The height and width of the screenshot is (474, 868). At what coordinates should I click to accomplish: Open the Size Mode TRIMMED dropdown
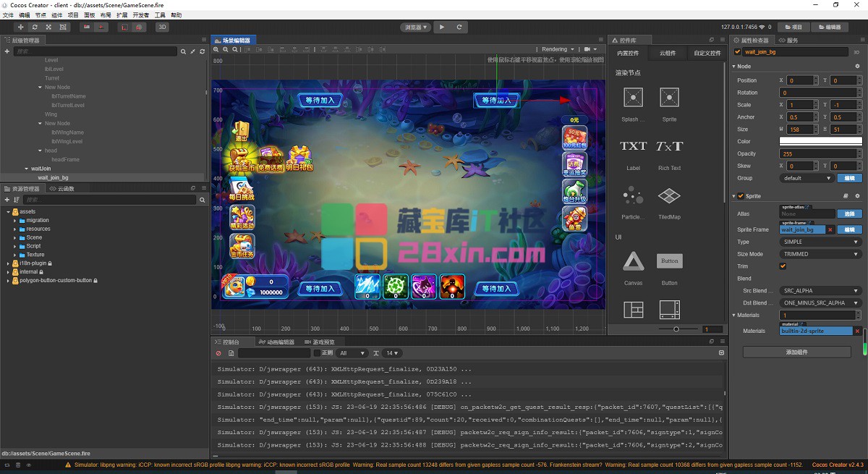click(820, 254)
